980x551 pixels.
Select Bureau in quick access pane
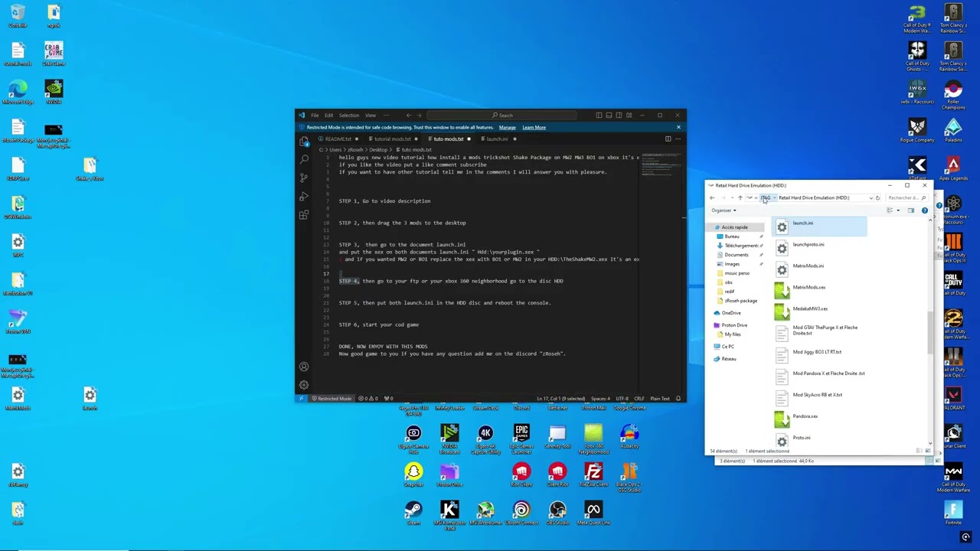click(731, 236)
